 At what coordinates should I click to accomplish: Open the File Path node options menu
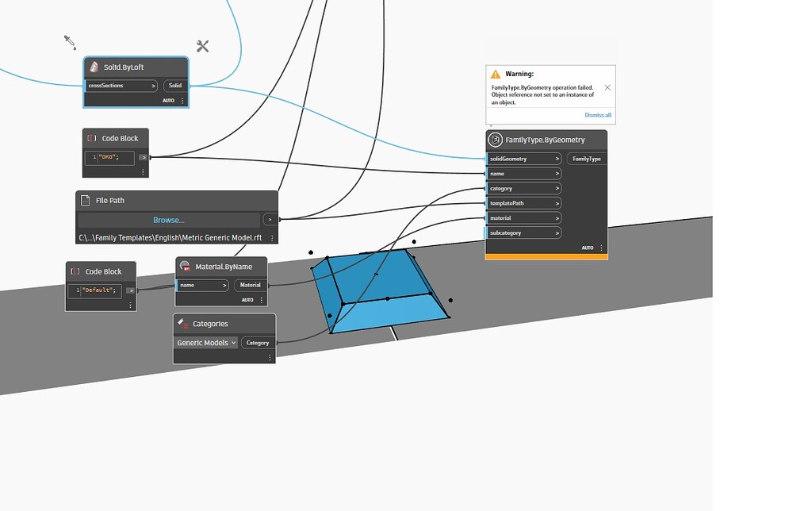pos(273,236)
